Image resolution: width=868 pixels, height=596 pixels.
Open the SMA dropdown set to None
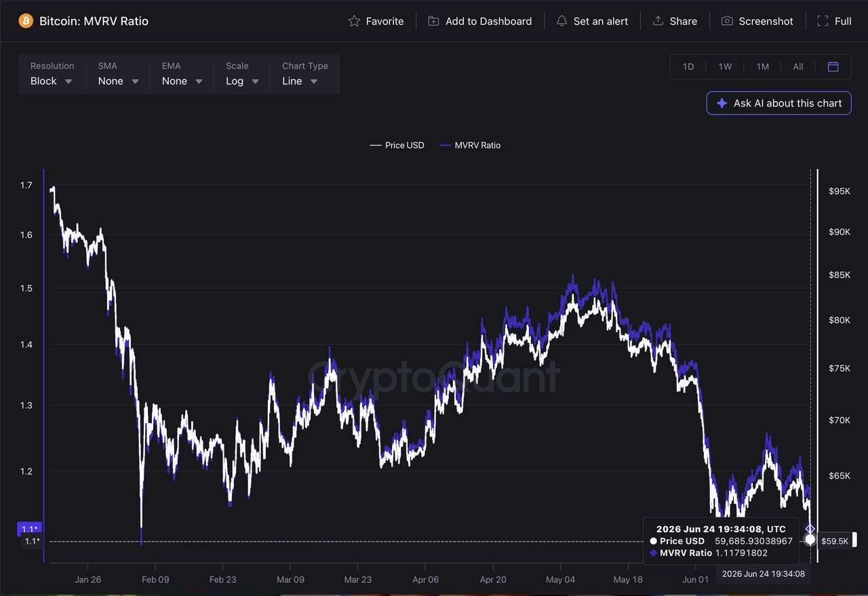click(118, 74)
